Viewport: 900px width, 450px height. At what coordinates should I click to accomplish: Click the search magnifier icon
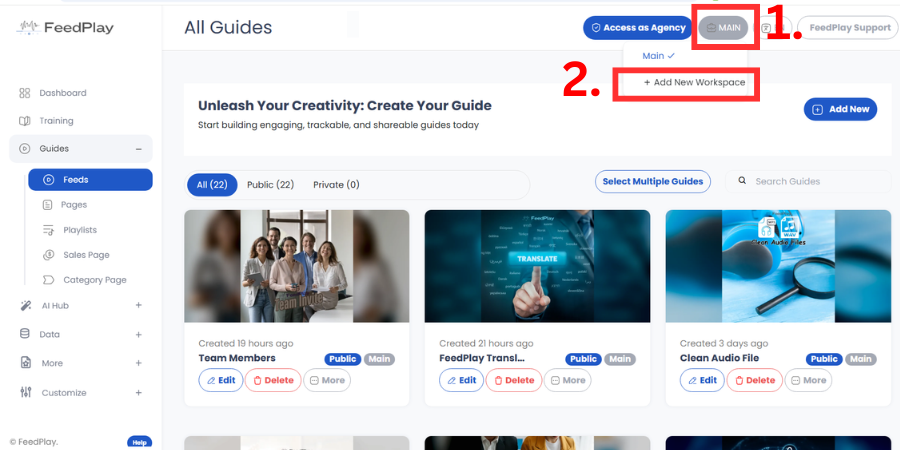(x=742, y=181)
